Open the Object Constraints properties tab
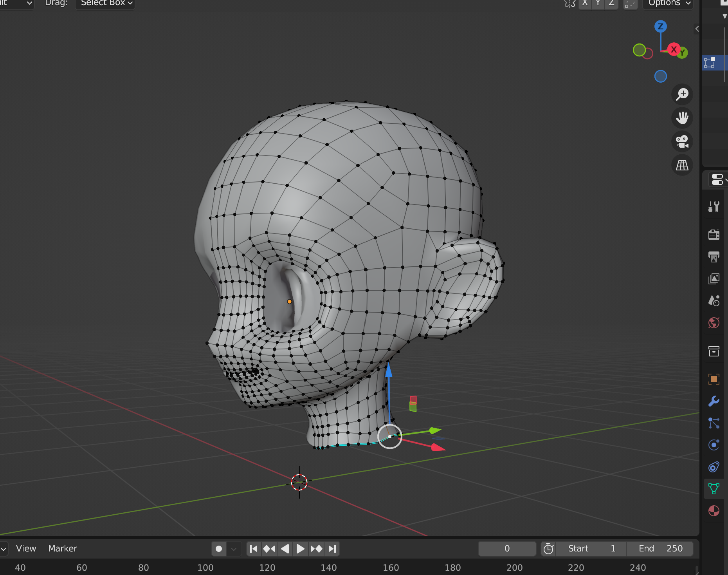The height and width of the screenshot is (575, 728). tap(714, 467)
